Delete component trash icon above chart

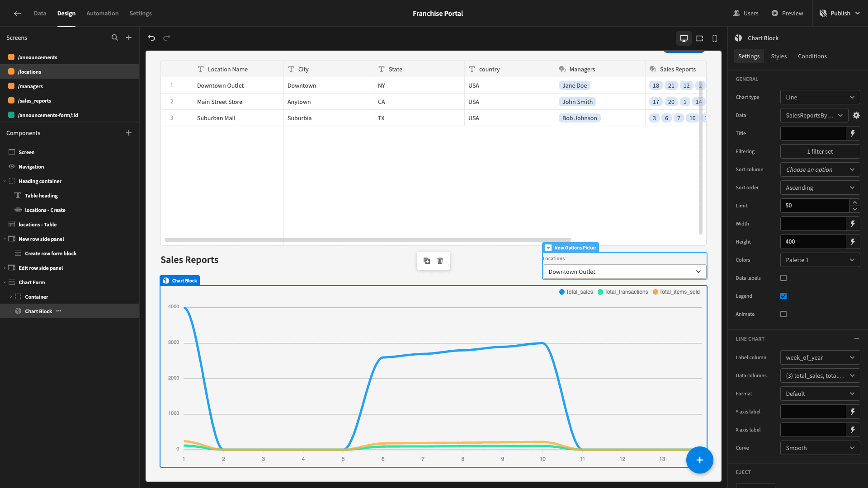pyautogui.click(x=440, y=261)
